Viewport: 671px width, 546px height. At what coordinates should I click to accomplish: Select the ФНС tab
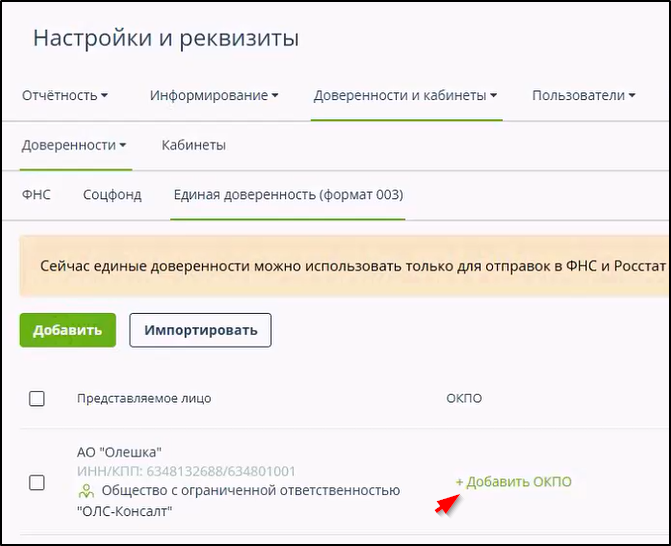36,195
